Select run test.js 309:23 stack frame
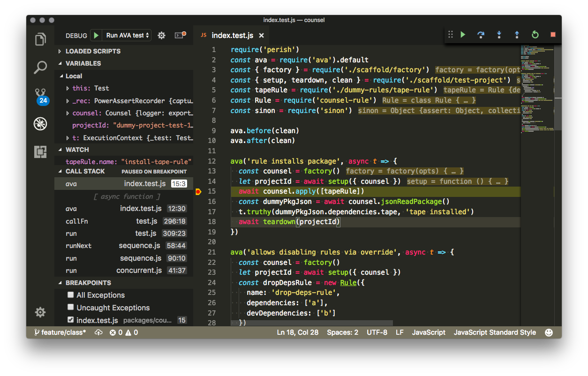Image resolution: width=588 pixels, height=376 pixels. (x=124, y=233)
